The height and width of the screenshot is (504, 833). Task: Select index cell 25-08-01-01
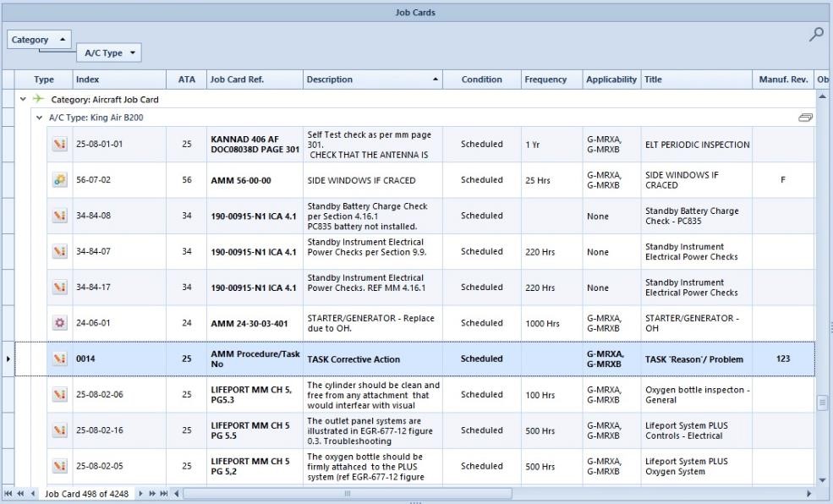(119, 144)
